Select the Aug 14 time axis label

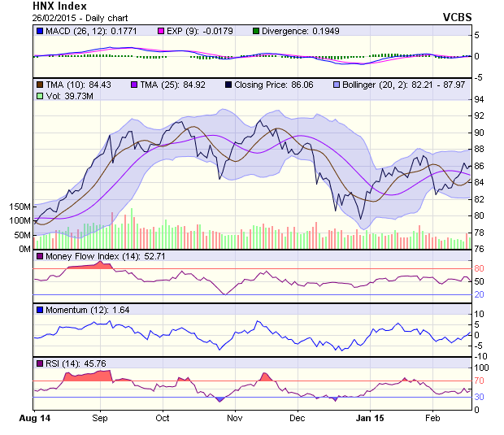tap(35, 418)
